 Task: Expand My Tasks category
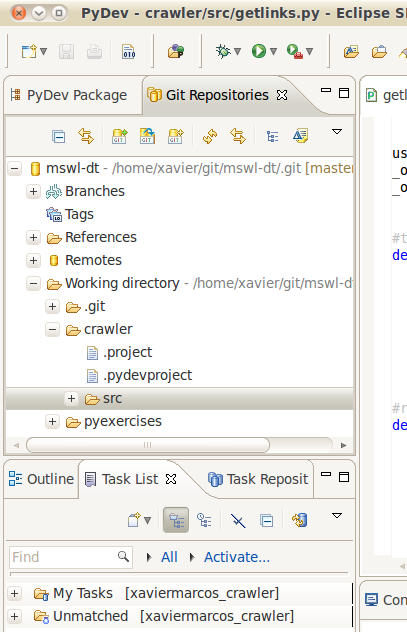click(15, 594)
